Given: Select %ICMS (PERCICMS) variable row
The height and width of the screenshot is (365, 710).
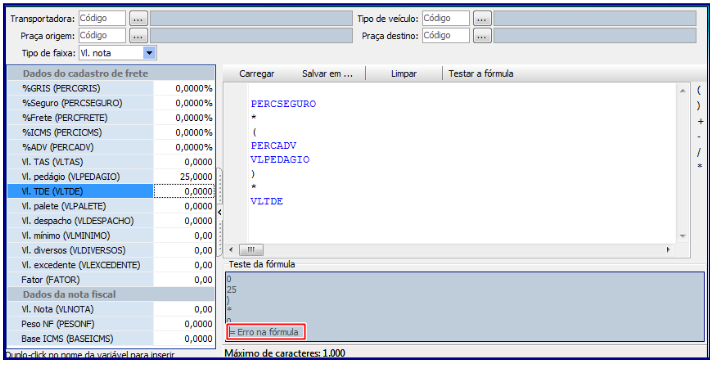Looking at the screenshot, I should (111, 133).
